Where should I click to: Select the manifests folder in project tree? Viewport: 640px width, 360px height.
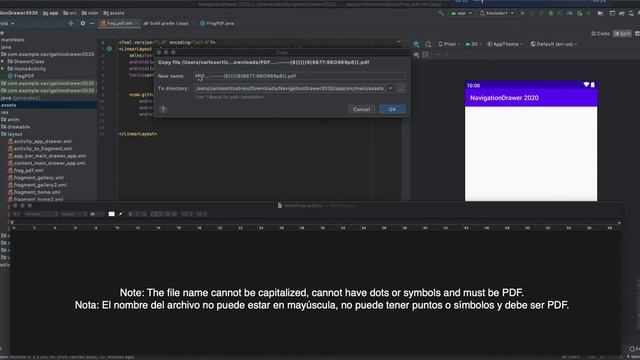pyautogui.click(x=13, y=40)
